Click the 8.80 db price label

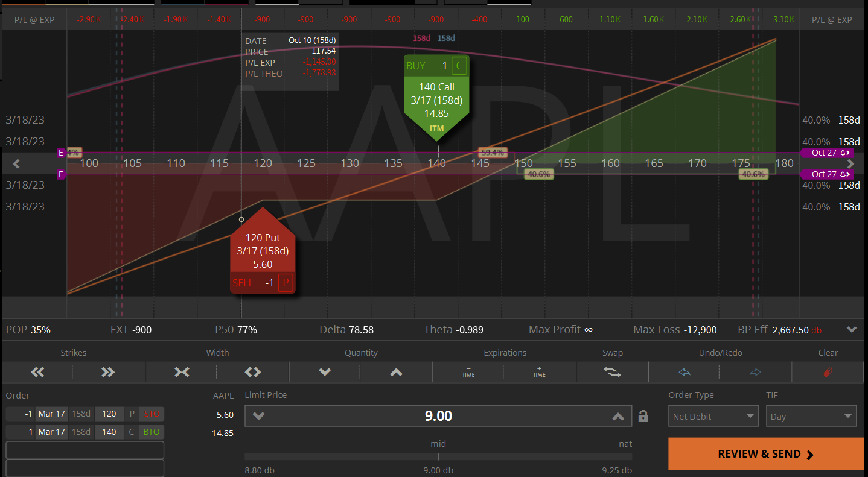tap(260, 470)
